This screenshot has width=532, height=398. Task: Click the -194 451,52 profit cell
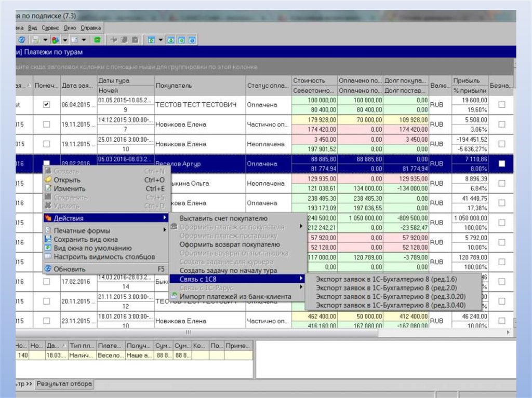[x=470, y=140]
